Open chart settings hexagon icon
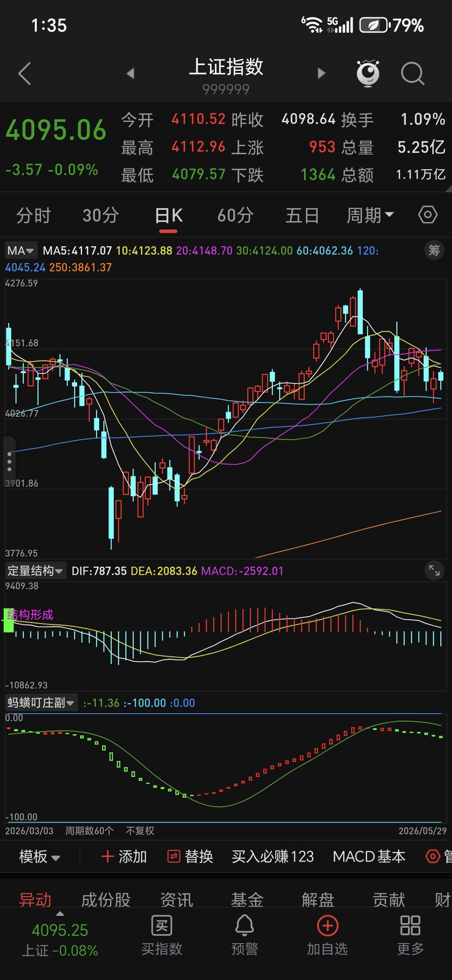This screenshot has height=980, width=452. coord(428,215)
